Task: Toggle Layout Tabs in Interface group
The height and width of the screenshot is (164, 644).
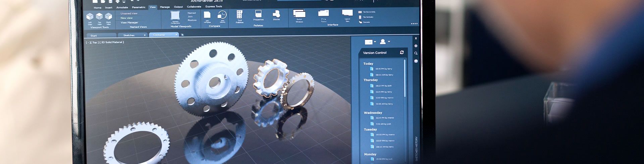Action: point(347,13)
